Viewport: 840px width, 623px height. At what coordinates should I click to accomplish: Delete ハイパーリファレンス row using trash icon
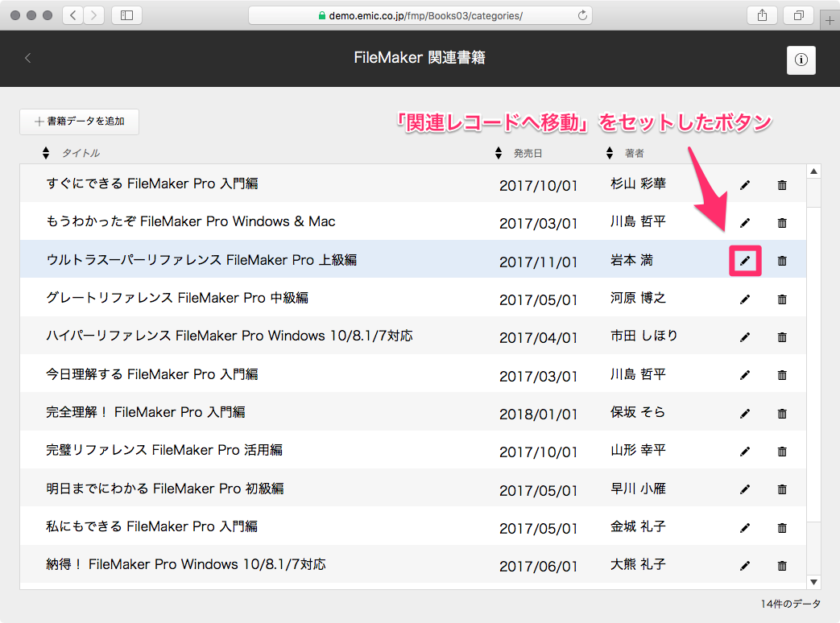pyautogui.click(x=782, y=337)
